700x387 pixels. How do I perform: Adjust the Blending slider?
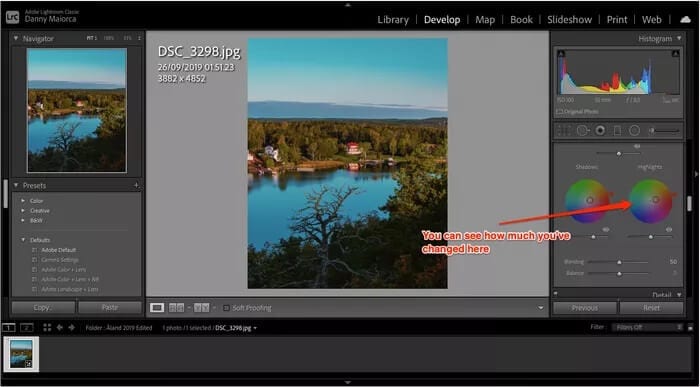[619, 262]
